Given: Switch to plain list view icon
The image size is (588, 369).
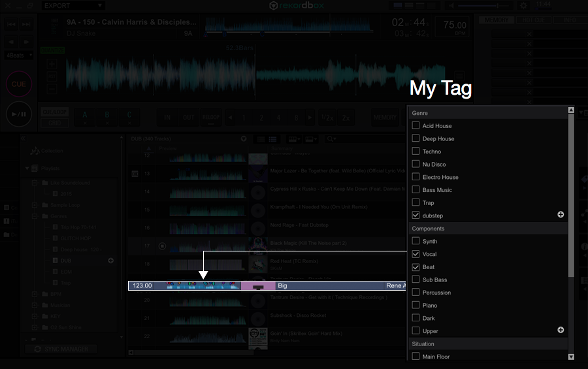Looking at the screenshot, I should coord(261,139).
